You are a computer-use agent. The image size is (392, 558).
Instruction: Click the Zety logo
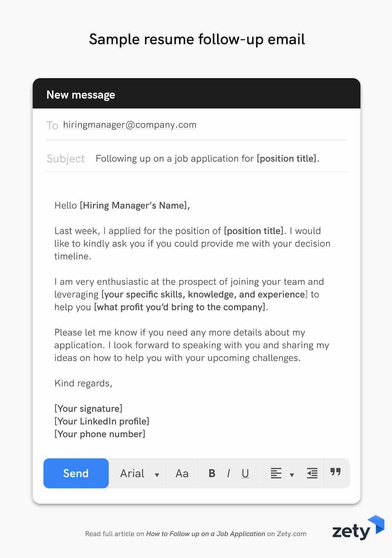point(358,528)
